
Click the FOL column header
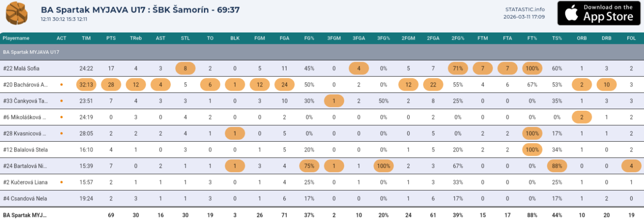click(631, 38)
